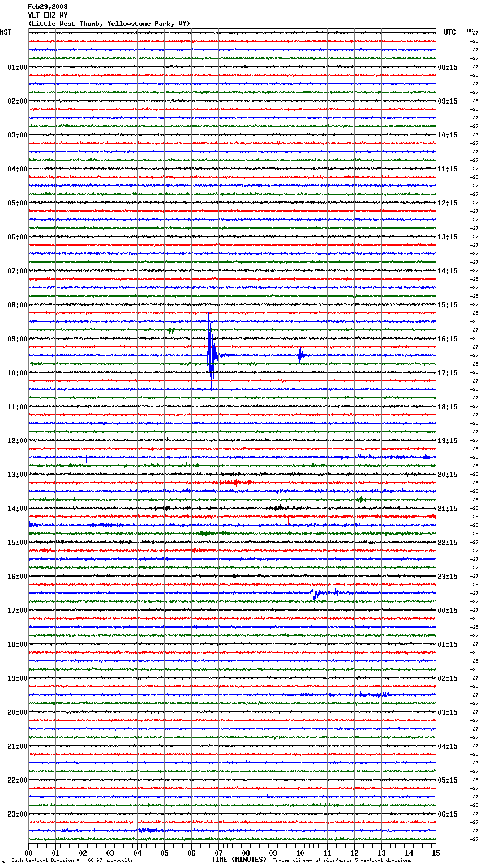Click the '16:00' MST hour label
Screen dimensions: 481x868
(18, 577)
